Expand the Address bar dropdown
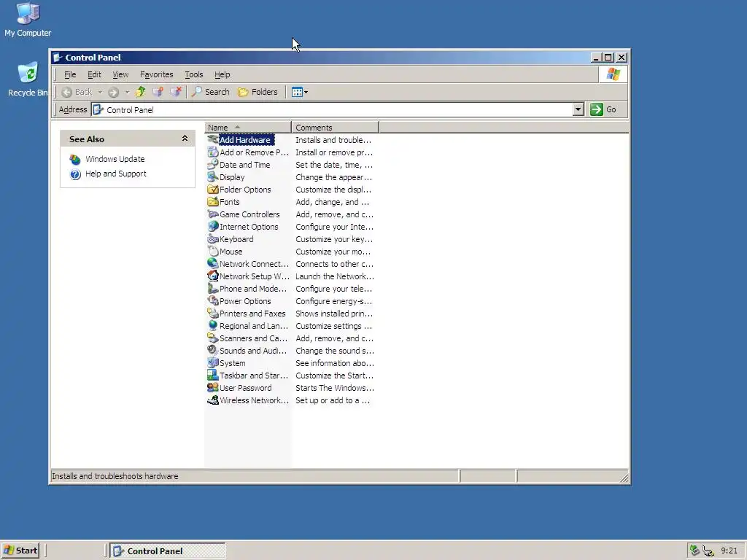 (x=578, y=109)
